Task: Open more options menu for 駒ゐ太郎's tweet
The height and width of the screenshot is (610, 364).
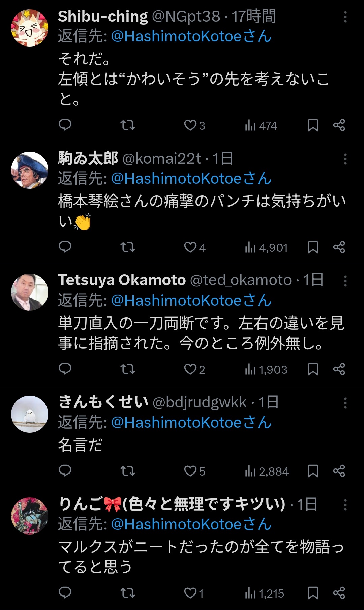Action: click(345, 159)
